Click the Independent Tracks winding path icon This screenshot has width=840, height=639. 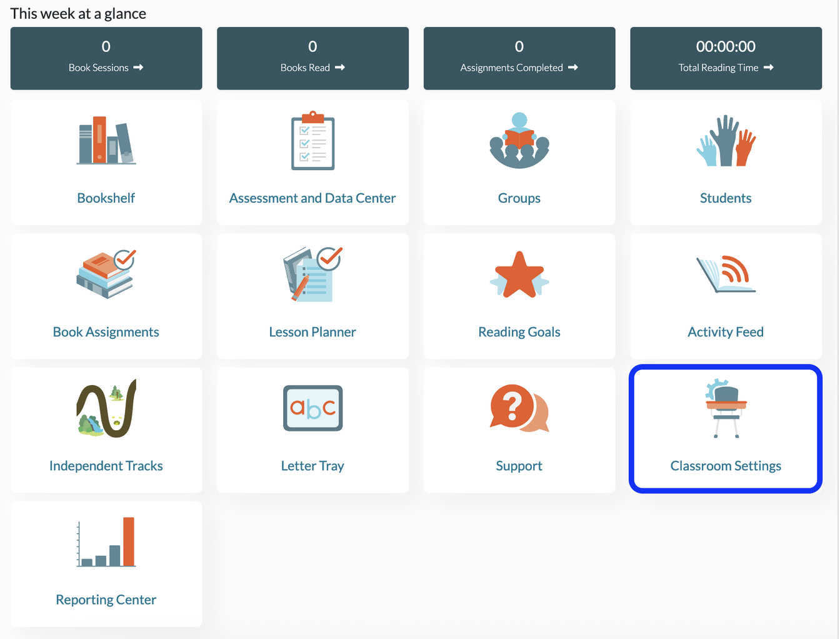click(x=106, y=408)
